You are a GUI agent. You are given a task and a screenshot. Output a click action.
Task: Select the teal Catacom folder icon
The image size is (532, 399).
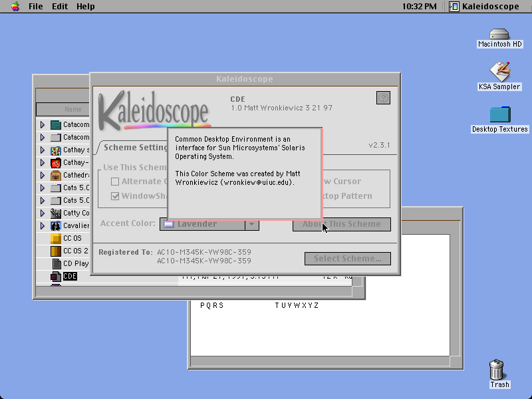[x=56, y=125]
